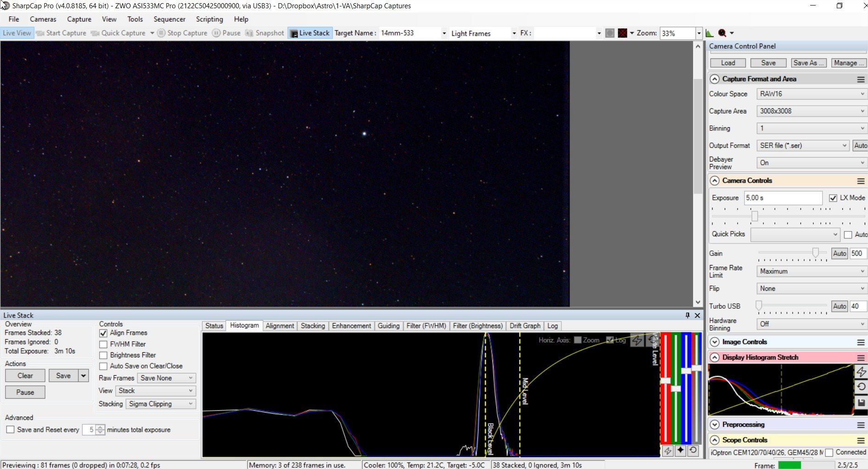
Task: Open the Colour Space dropdown
Action: [x=812, y=94]
